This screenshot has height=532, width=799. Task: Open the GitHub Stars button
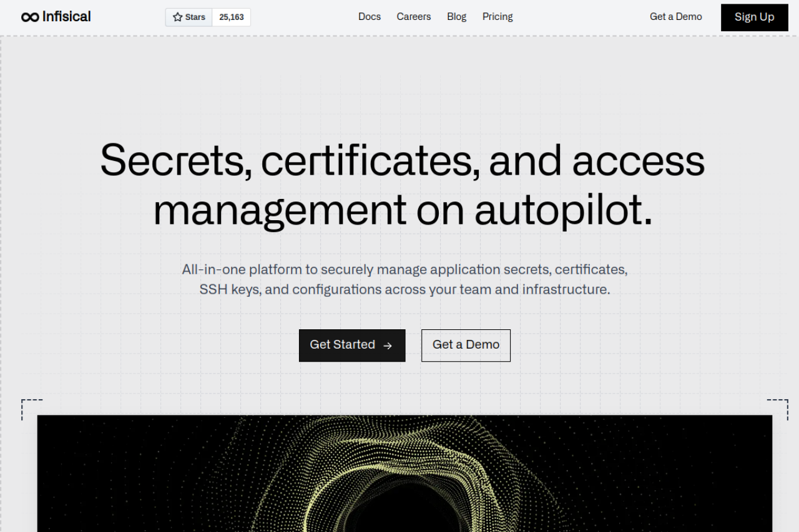click(x=189, y=17)
